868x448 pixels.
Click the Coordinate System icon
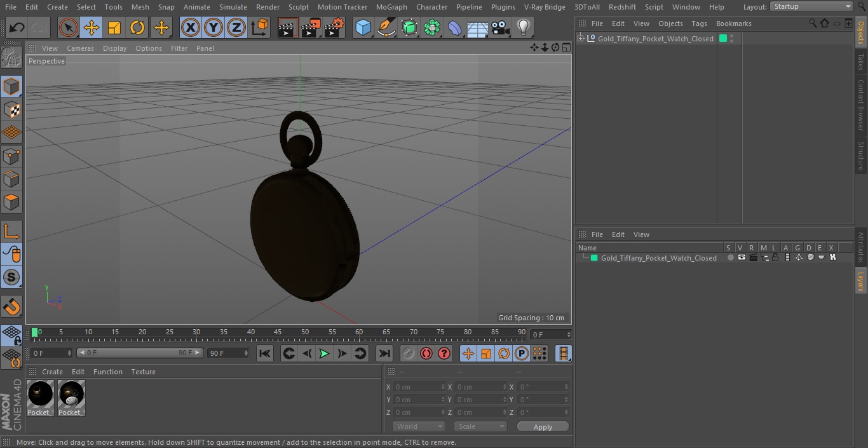pyautogui.click(x=260, y=28)
